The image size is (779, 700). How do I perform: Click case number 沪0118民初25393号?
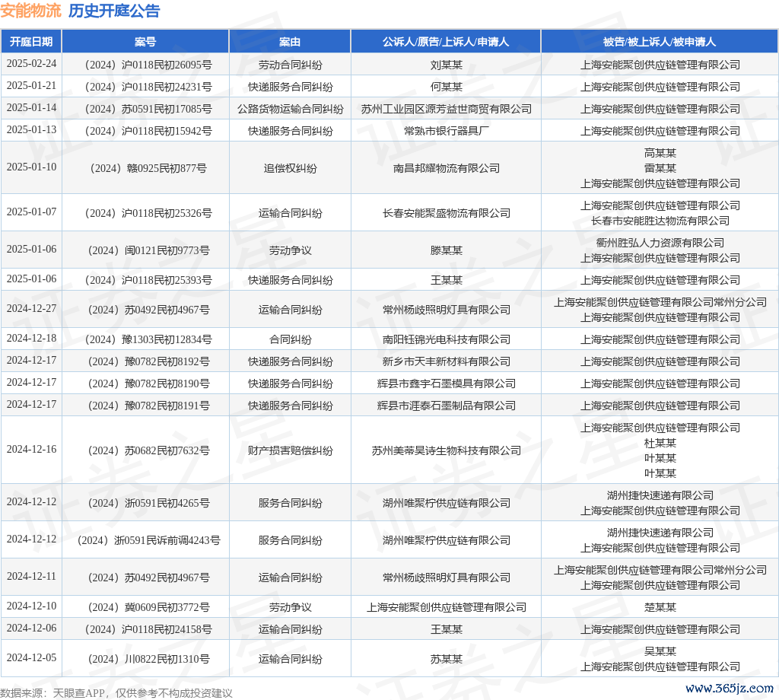pos(148,280)
